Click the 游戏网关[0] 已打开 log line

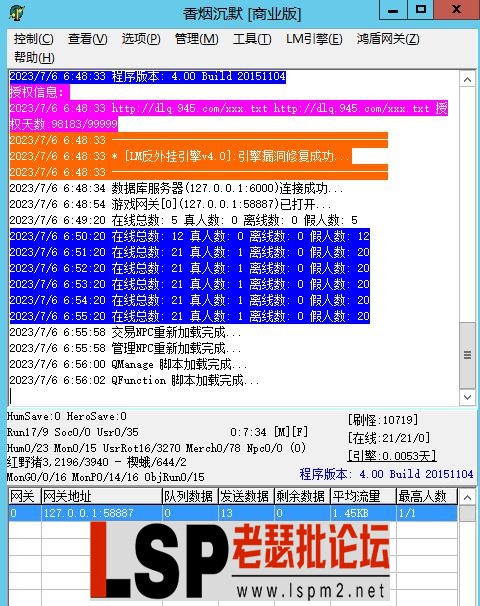[170, 204]
